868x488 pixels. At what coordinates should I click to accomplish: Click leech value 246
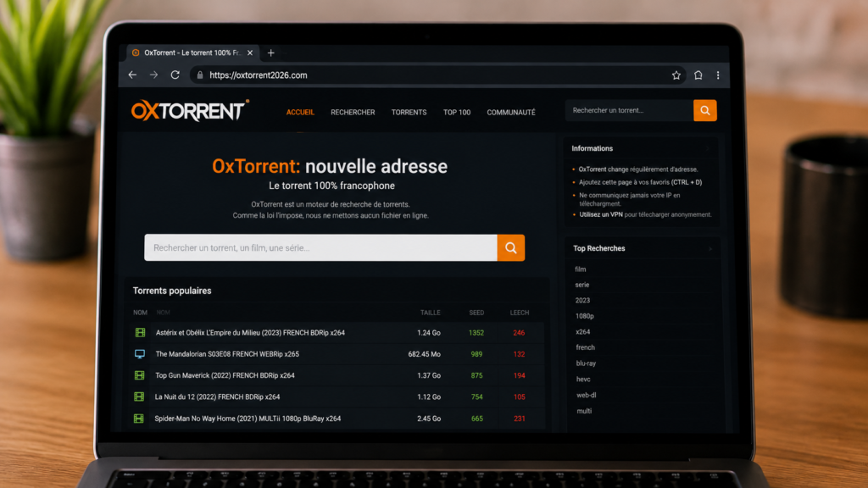coord(519,333)
